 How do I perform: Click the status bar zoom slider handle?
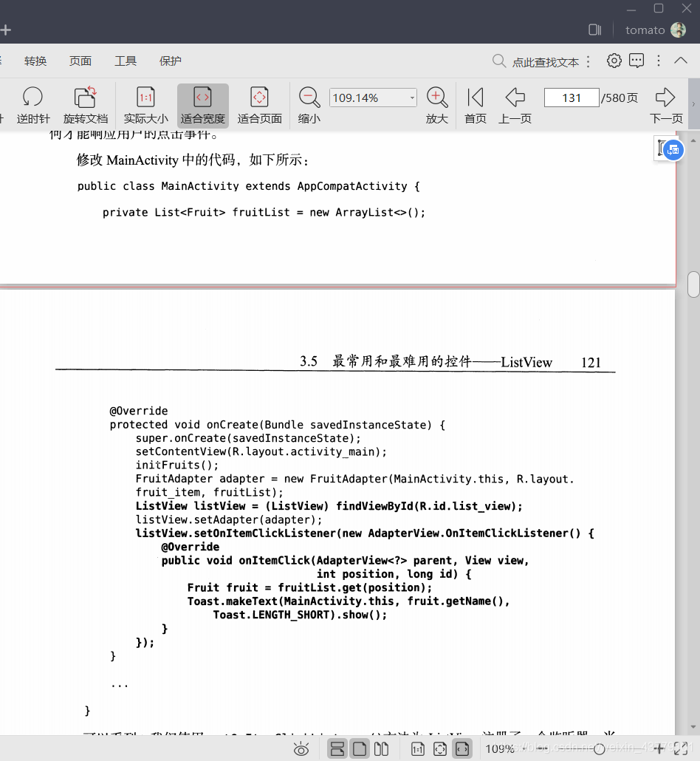point(599,749)
